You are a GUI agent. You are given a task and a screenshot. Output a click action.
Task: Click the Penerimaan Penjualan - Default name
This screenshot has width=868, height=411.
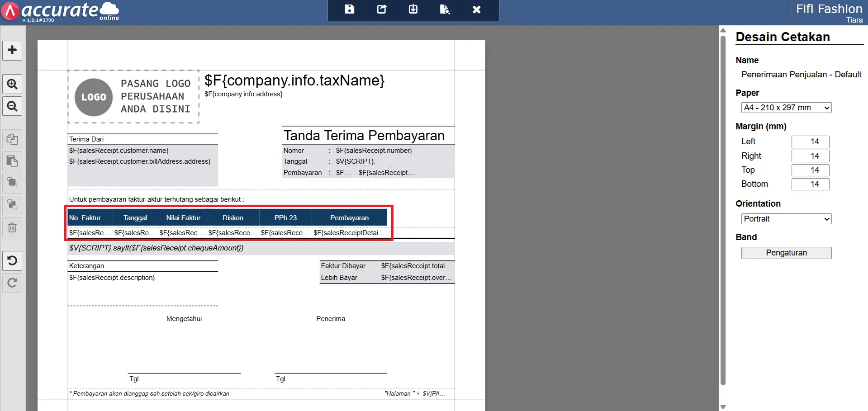[x=801, y=75]
